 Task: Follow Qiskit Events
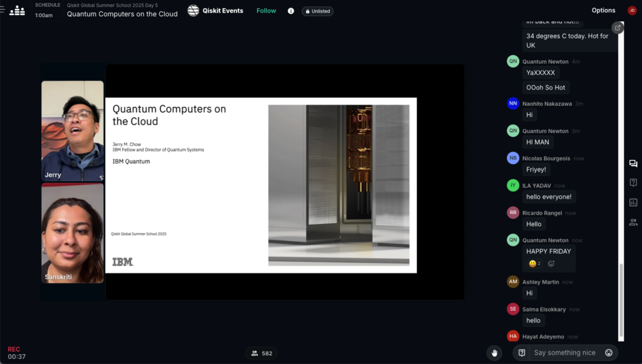click(x=266, y=11)
